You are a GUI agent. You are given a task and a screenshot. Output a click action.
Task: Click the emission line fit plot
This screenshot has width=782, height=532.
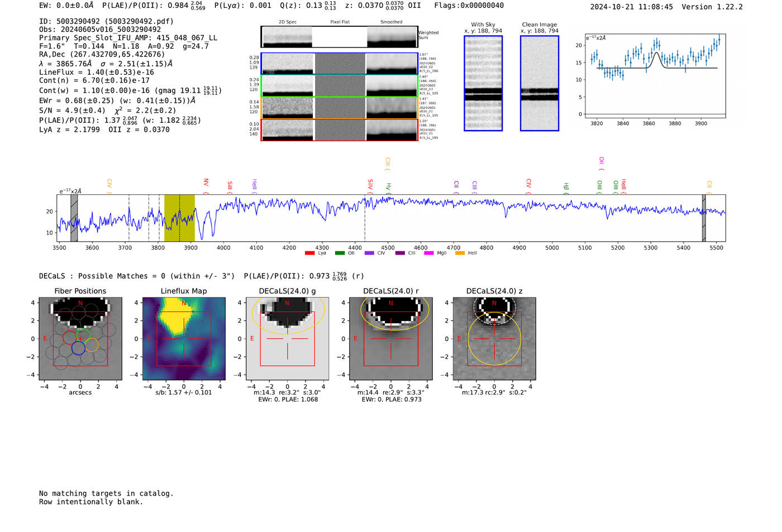click(x=655, y=76)
